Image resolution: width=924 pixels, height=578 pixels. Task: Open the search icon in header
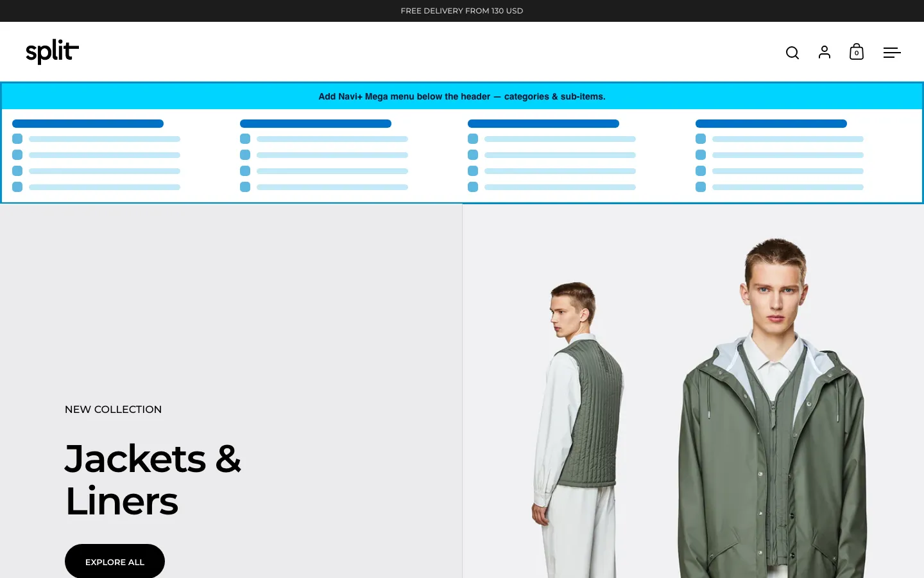[792, 53]
